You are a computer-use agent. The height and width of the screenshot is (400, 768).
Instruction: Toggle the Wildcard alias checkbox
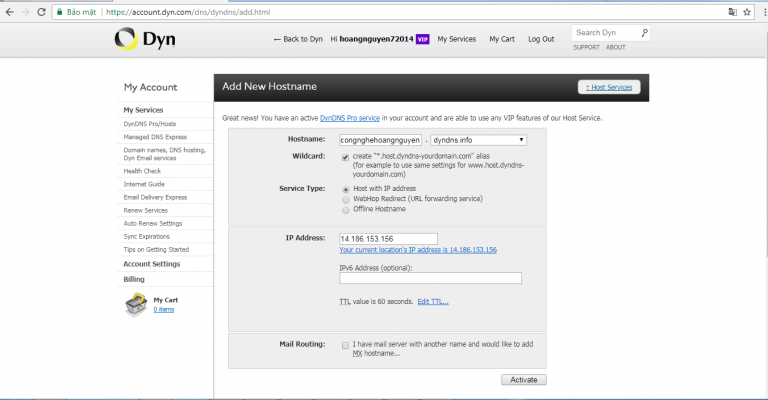coord(345,157)
